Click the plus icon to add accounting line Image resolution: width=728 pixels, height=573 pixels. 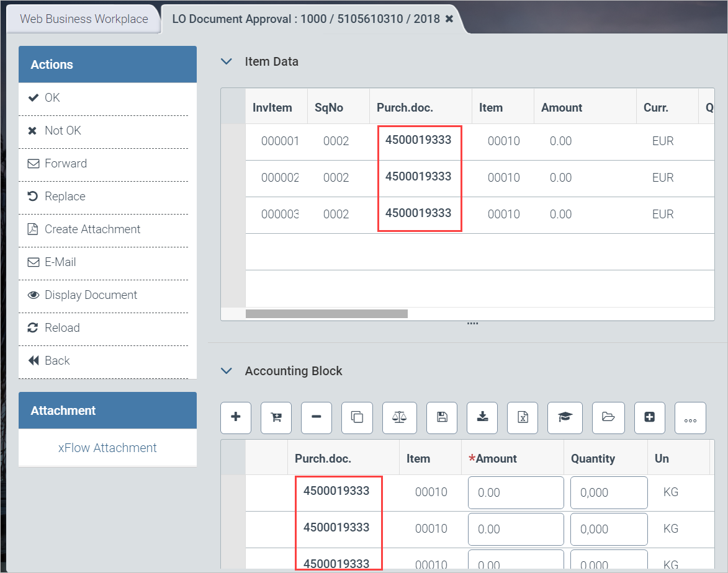point(236,417)
